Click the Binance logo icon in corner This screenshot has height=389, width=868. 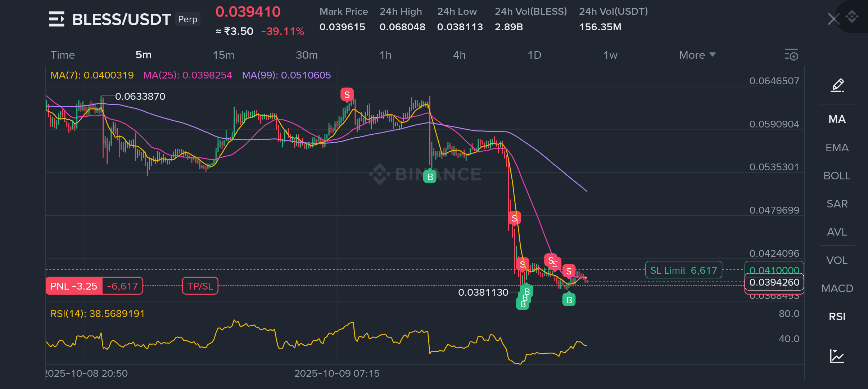pos(852,16)
